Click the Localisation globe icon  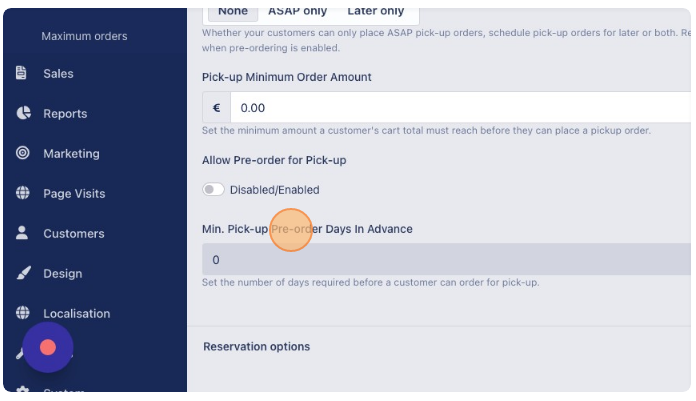tap(23, 313)
